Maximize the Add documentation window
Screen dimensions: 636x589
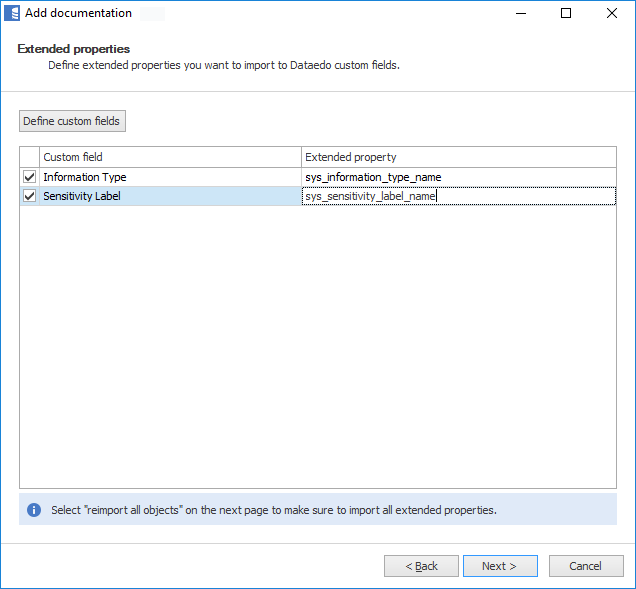(566, 13)
